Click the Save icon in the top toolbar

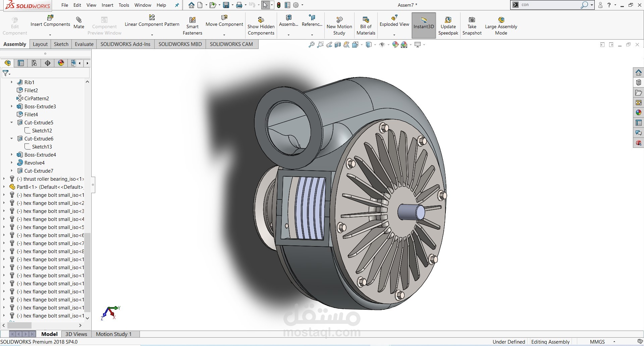(x=226, y=5)
